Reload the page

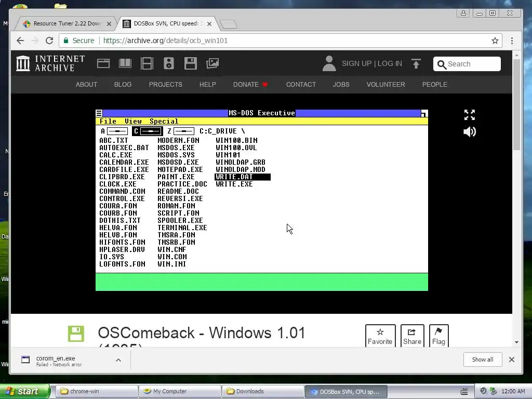pos(49,41)
